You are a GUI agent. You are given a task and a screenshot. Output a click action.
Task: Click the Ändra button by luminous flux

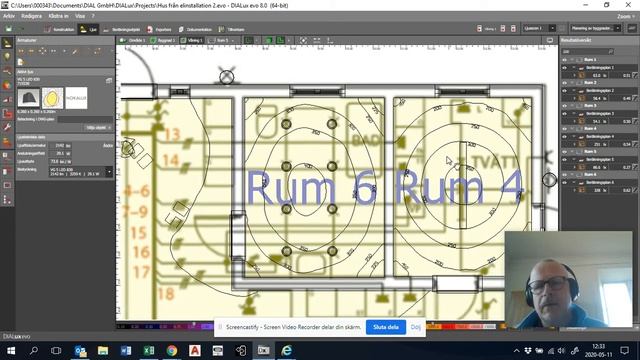pyautogui.click(x=108, y=146)
